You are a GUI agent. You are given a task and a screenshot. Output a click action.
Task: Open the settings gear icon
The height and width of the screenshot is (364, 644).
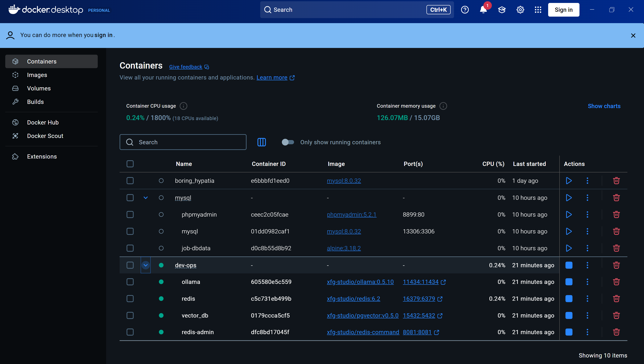click(520, 10)
